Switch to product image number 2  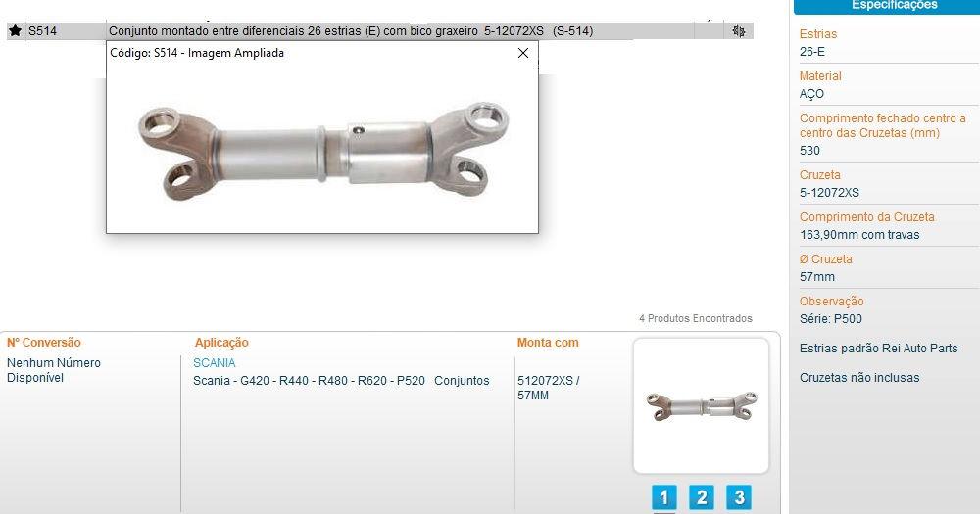click(702, 497)
